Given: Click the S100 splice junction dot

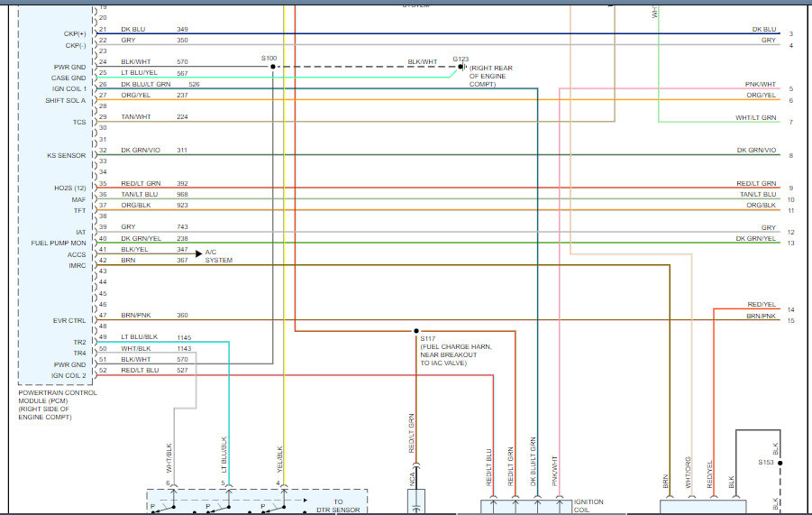Looking at the screenshot, I should [x=271, y=67].
